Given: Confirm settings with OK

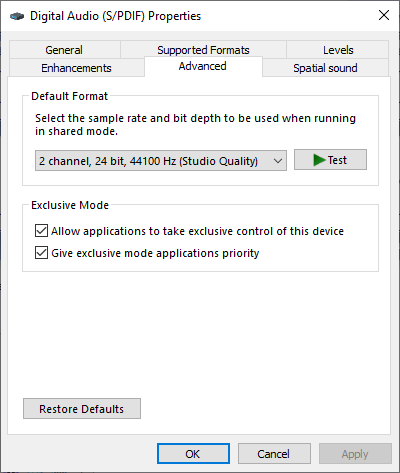Looking at the screenshot, I should tap(193, 454).
